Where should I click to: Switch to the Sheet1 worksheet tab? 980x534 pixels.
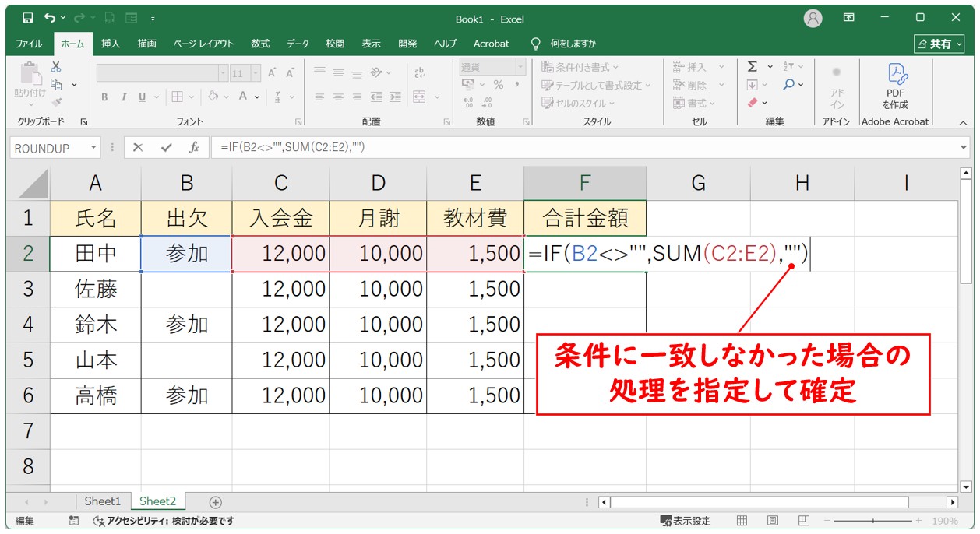pos(103,502)
